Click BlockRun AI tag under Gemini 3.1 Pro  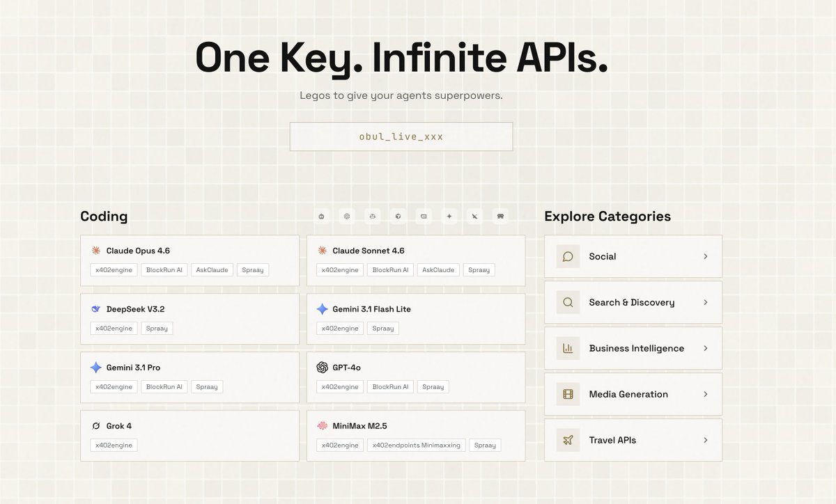(164, 387)
